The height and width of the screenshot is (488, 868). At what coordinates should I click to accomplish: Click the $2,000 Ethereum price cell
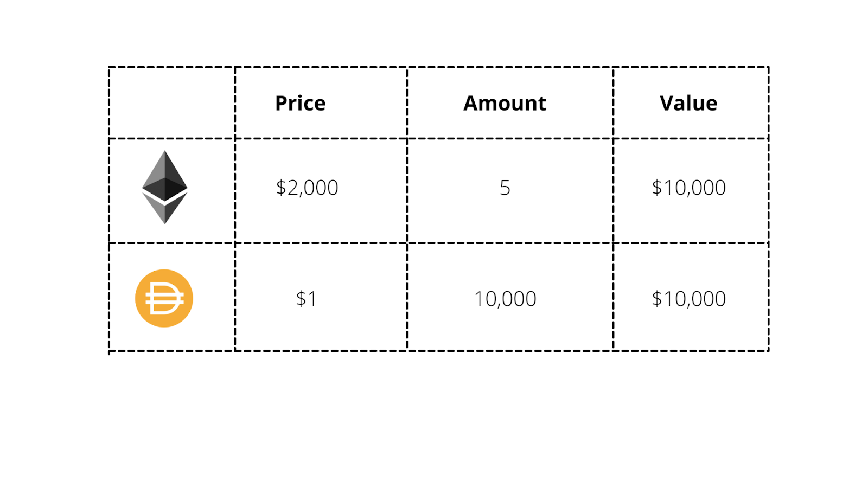307,188
